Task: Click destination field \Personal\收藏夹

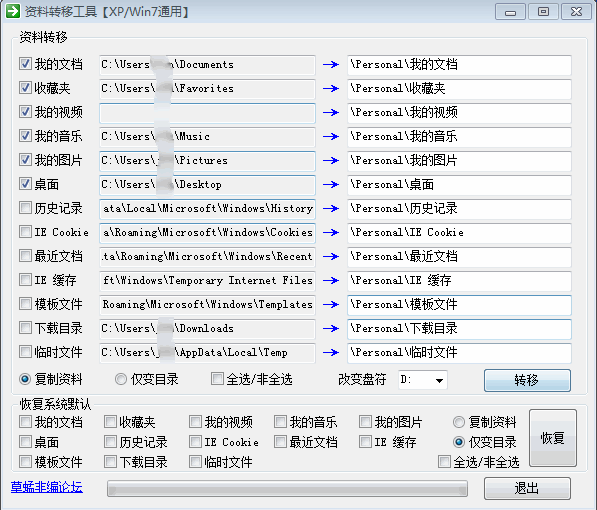Action: coord(459,89)
